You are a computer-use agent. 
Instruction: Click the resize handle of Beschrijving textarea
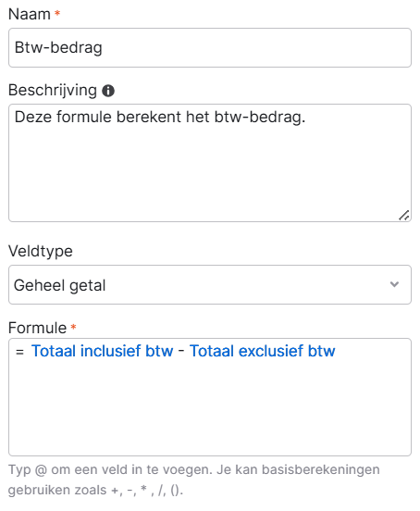coord(403,216)
